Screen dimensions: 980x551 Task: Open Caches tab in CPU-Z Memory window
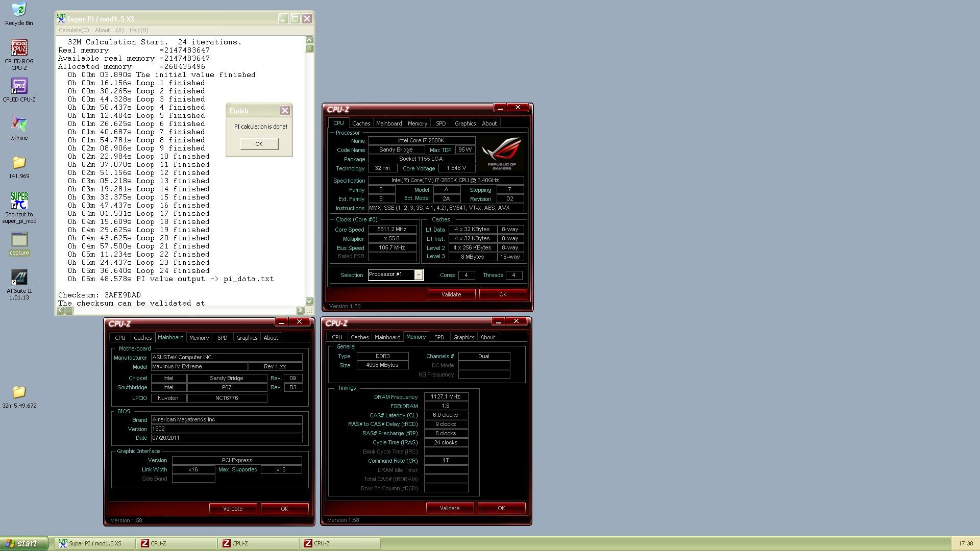[x=359, y=337]
